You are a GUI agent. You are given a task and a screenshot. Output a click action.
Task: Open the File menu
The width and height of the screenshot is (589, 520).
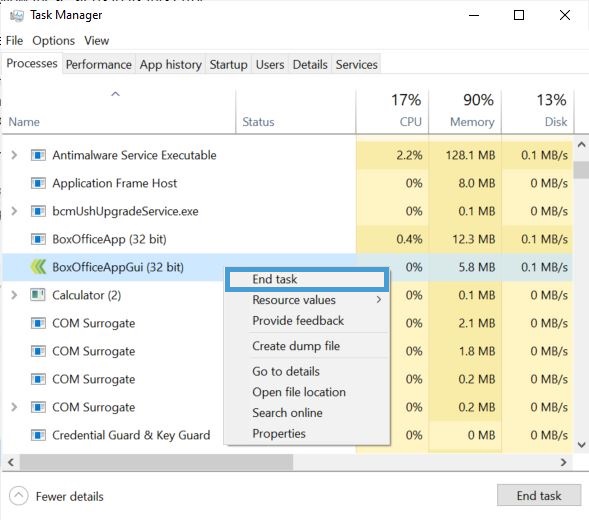click(x=14, y=41)
